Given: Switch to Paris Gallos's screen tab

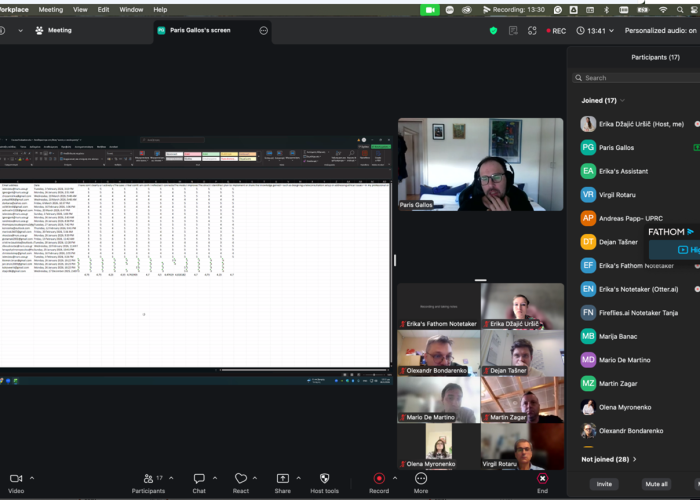Looking at the screenshot, I should click(x=199, y=31).
